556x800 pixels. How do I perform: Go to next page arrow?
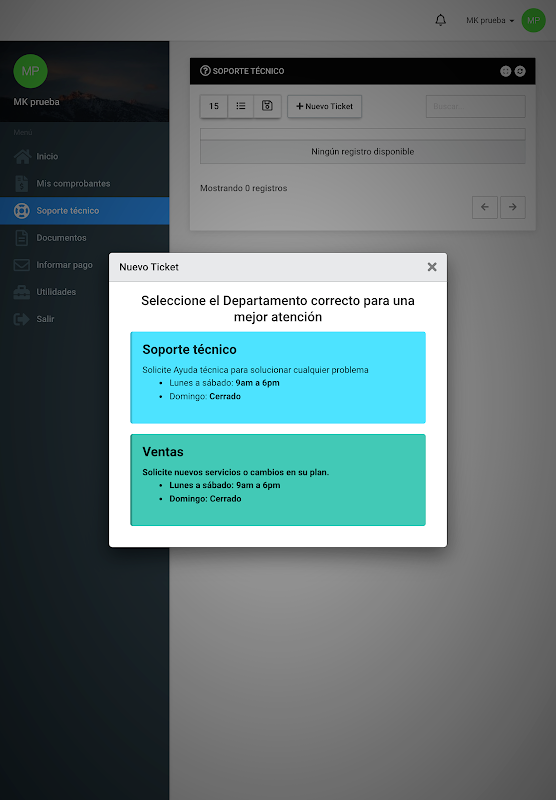click(513, 207)
